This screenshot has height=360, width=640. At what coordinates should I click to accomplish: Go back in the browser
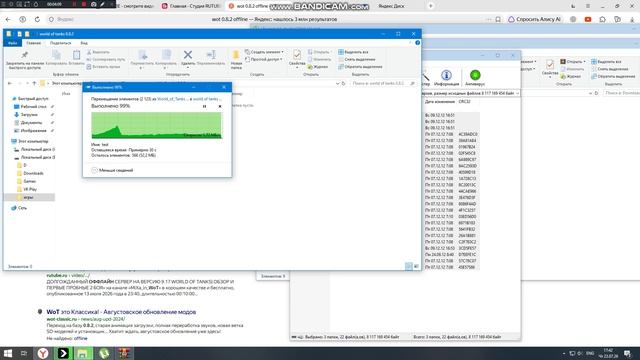pos(8,19)
